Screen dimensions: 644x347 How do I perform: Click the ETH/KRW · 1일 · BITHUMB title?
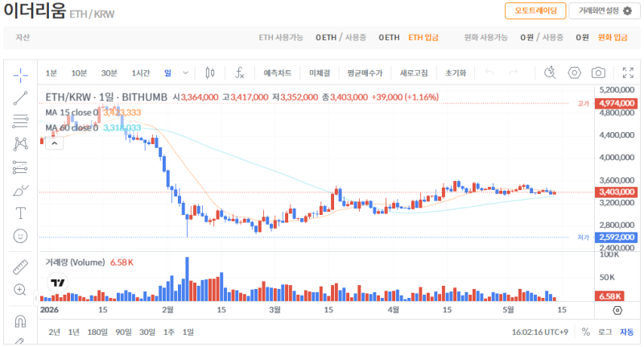106,97
